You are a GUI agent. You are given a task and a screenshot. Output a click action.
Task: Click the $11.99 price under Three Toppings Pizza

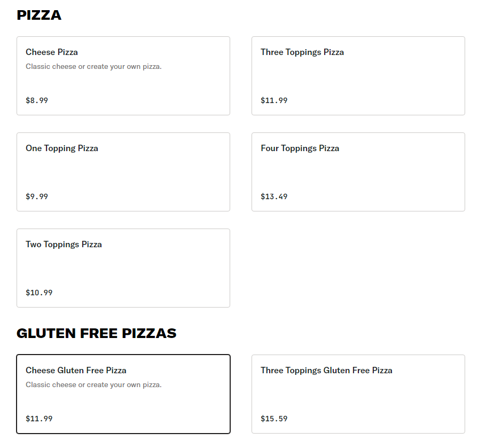(274, 100)
